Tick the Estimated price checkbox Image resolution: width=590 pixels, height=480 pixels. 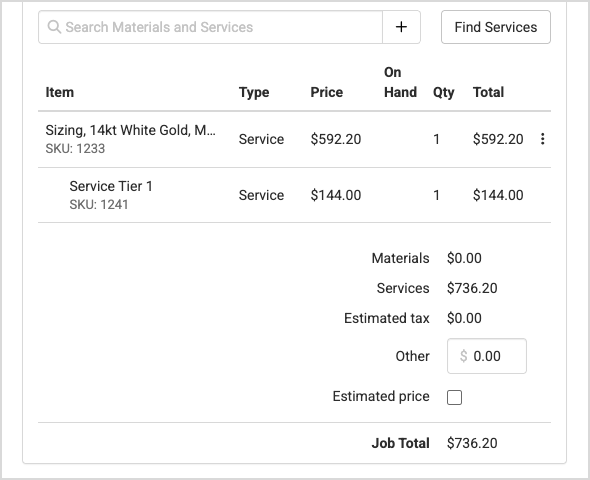[454, 397]
